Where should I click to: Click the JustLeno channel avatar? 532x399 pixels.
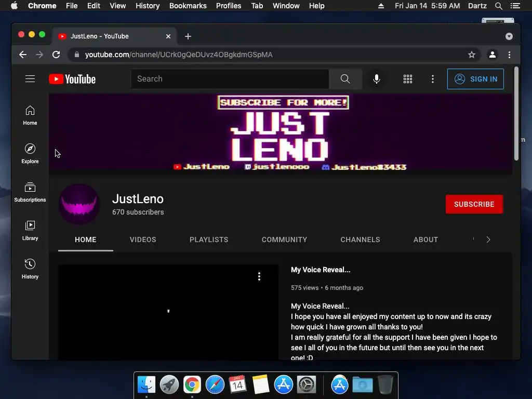(79, 204)
